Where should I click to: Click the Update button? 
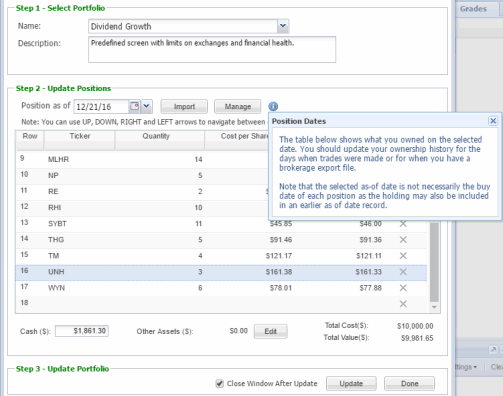pyautogui.click(x=351, y=383)
